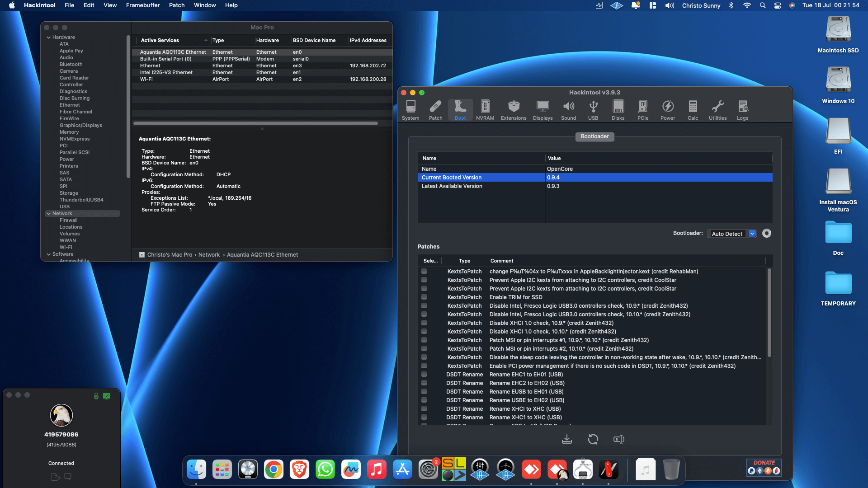868x488 pixels.
Task: Open the Trash in the Dock
Action: (x=671, y=470)
